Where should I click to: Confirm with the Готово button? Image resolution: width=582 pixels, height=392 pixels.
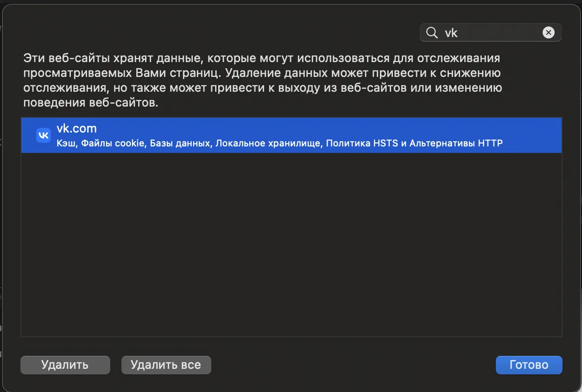pyautogui.click(x=529, y=365)
